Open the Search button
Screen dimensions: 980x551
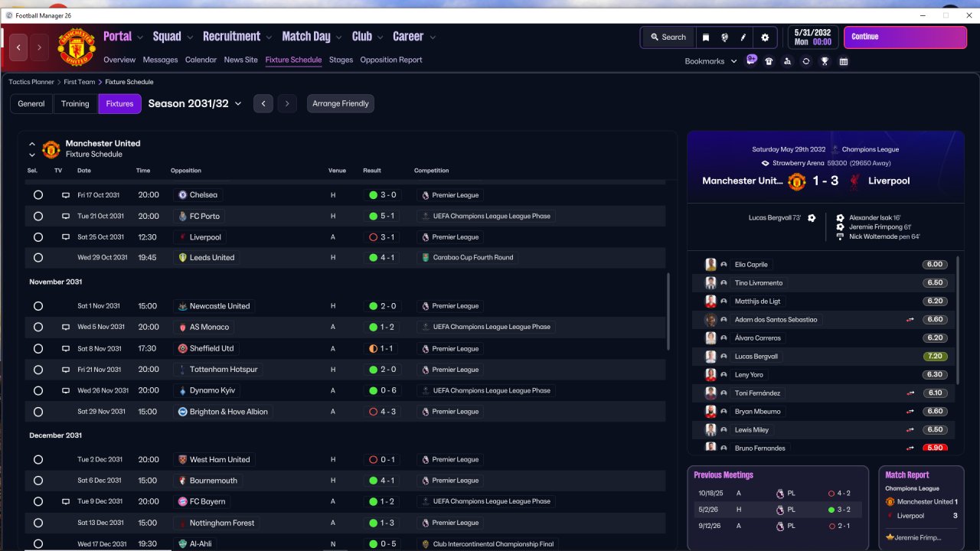tap(668, 37)
